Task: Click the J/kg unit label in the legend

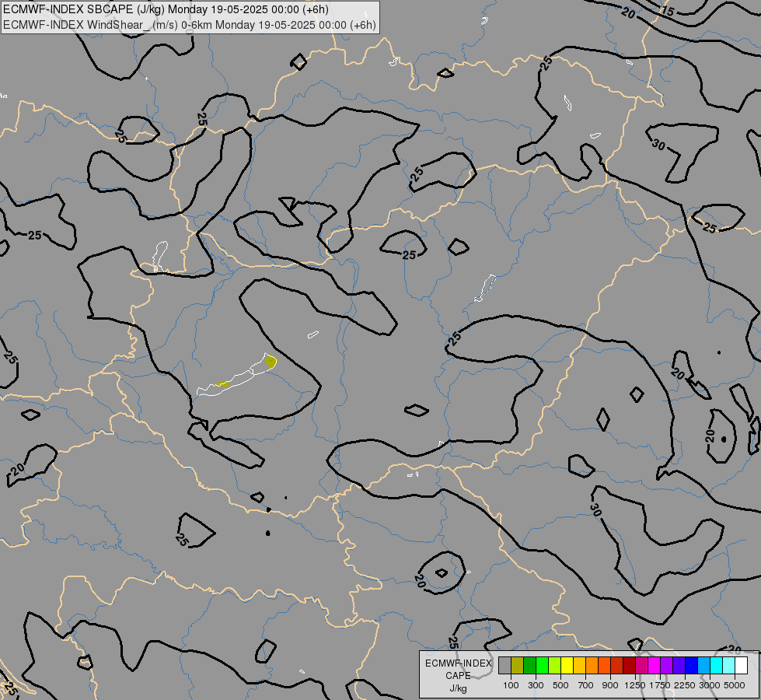Action: tap(458, 688)
